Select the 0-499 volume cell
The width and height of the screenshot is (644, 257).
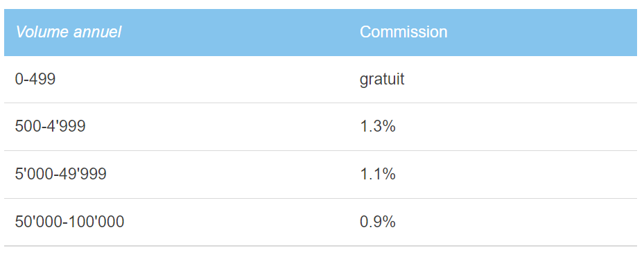[35, 79]
